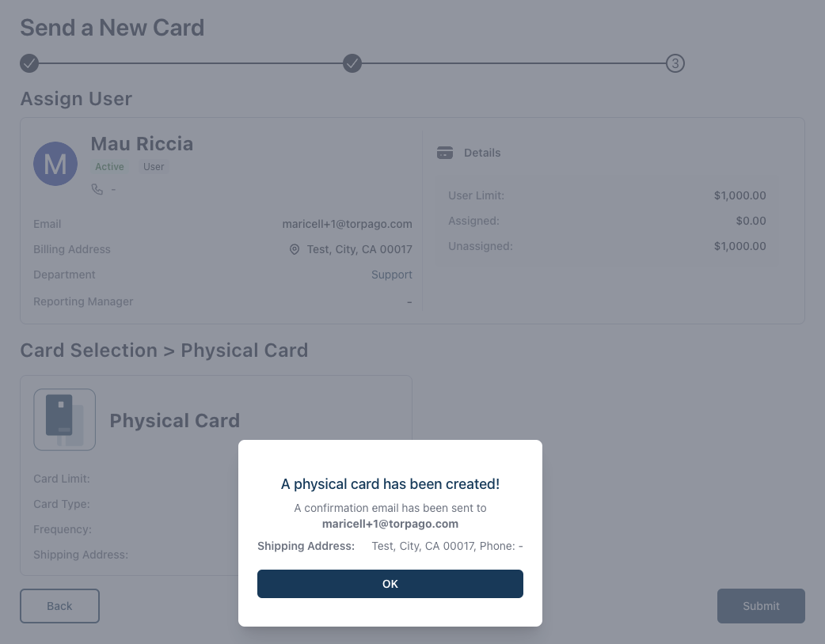Click the Submit button

761,605
